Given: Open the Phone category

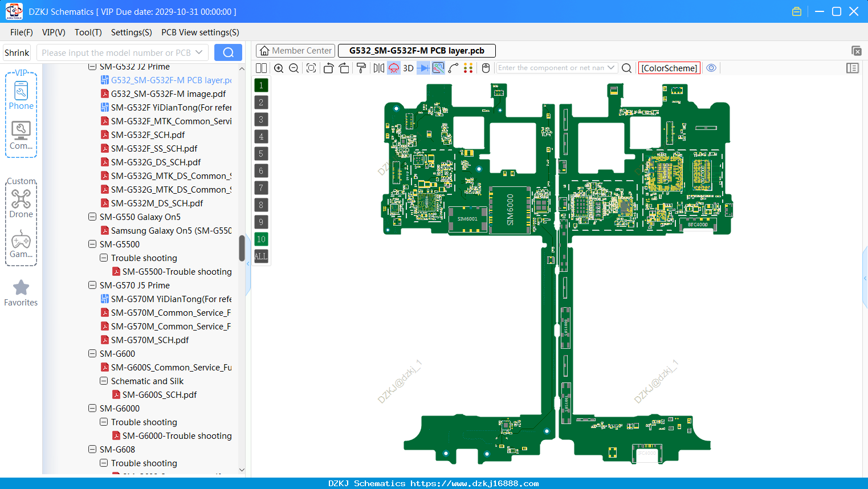Looking at the screenshot, I should click(x=21, y=95).
